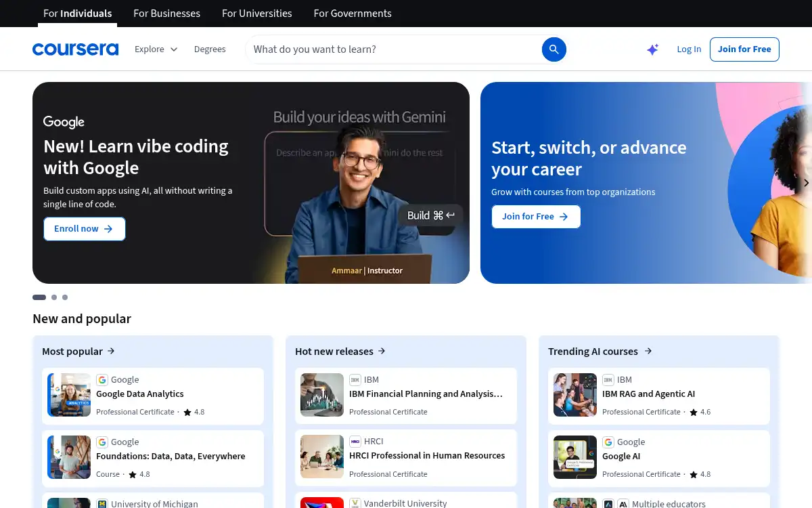Click the Google icon on the Google AI card
The height and width of the screenshot is (508, 812).
coord(608,442)
